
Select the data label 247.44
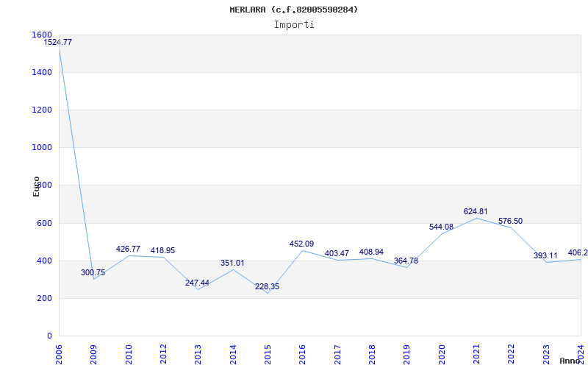(197, 283)
